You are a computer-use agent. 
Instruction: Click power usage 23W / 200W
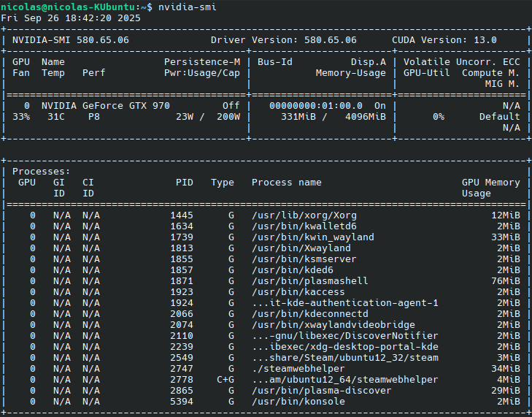tap(208, 117)
